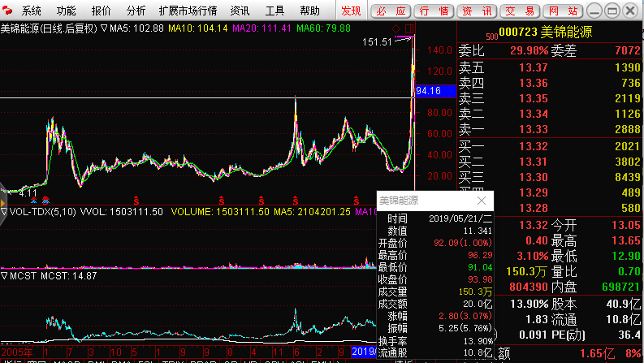Click the blue 94.16 price marker
644x363 pixels.
tap(427, 91)
